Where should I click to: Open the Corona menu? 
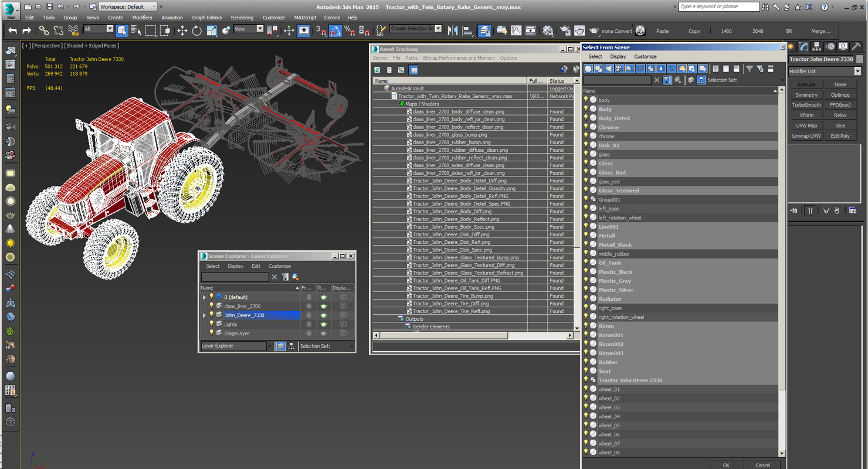[332, 18]
